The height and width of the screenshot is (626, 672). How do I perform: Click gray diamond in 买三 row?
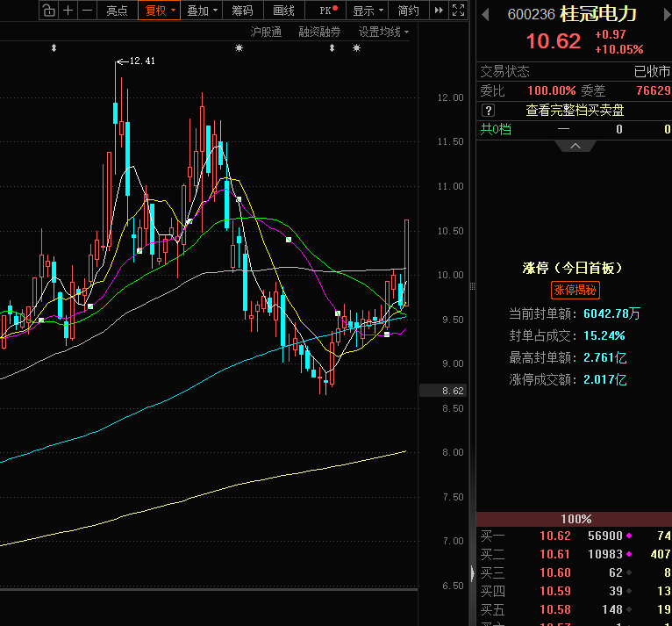pos(629,572)
